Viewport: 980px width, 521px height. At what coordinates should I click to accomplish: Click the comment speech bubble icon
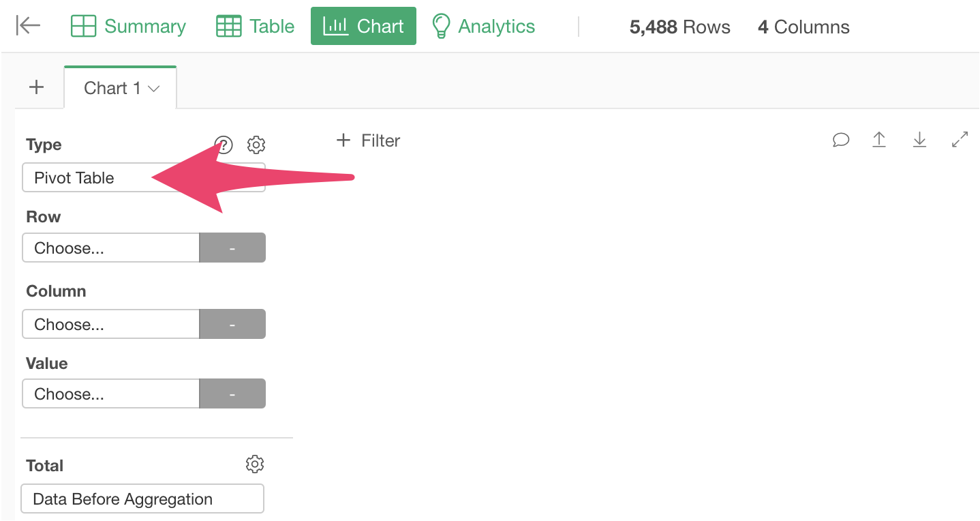click(x=841, y=140)
